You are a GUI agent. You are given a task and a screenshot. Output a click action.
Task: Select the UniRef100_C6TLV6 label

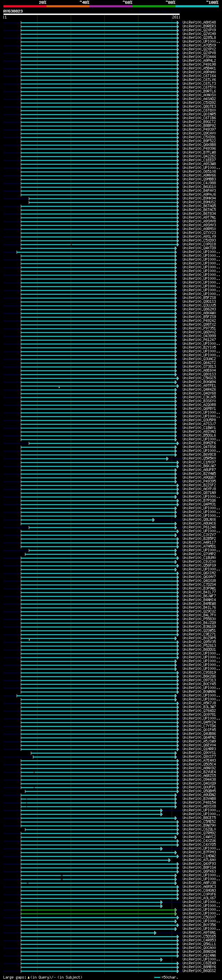click(199, 80)
